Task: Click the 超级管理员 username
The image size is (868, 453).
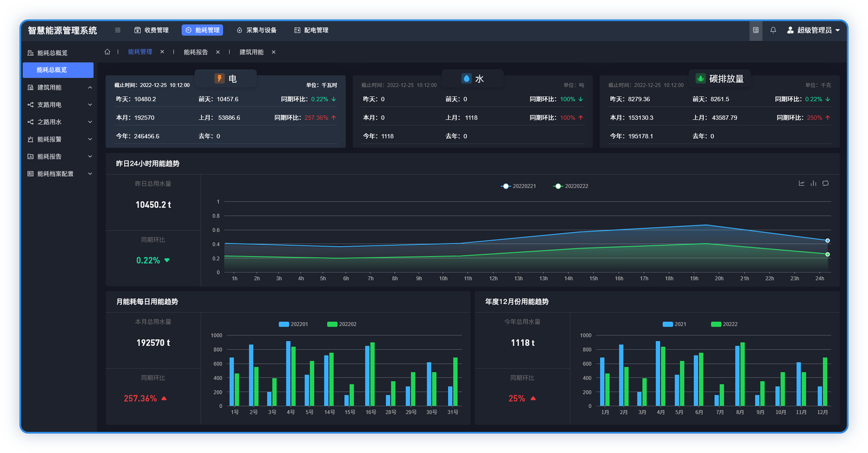Action: pyautogui.click(x=814, y=30)
